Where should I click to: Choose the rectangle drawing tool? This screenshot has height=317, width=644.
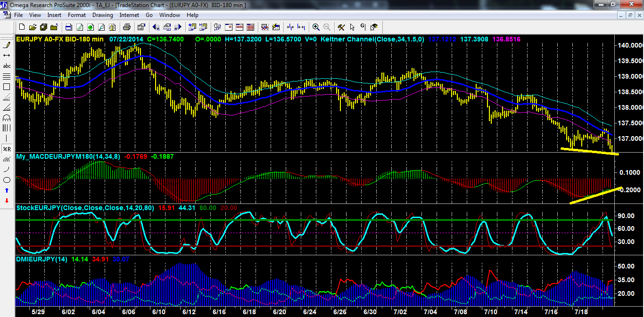point(7,87)
